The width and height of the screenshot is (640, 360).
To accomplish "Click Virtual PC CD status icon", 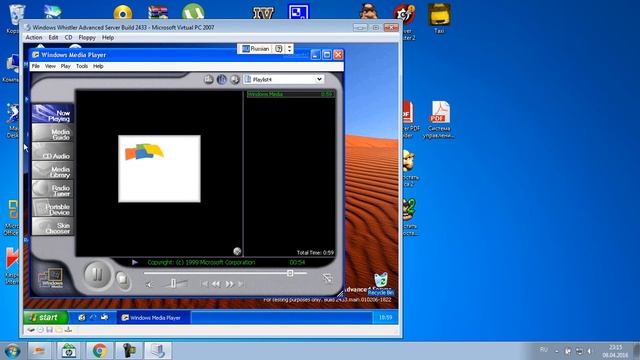I will click(40, 330).
